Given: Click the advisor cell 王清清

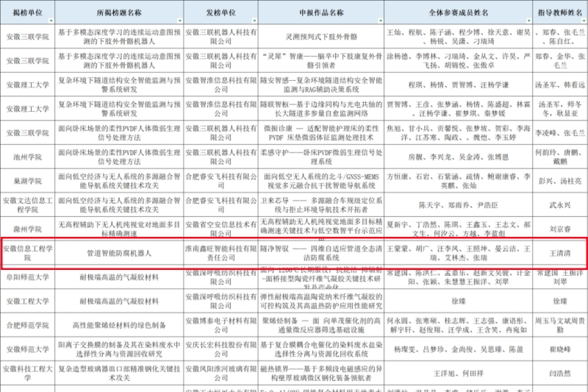Looking at the screenshot, I should tap(560, 253).
